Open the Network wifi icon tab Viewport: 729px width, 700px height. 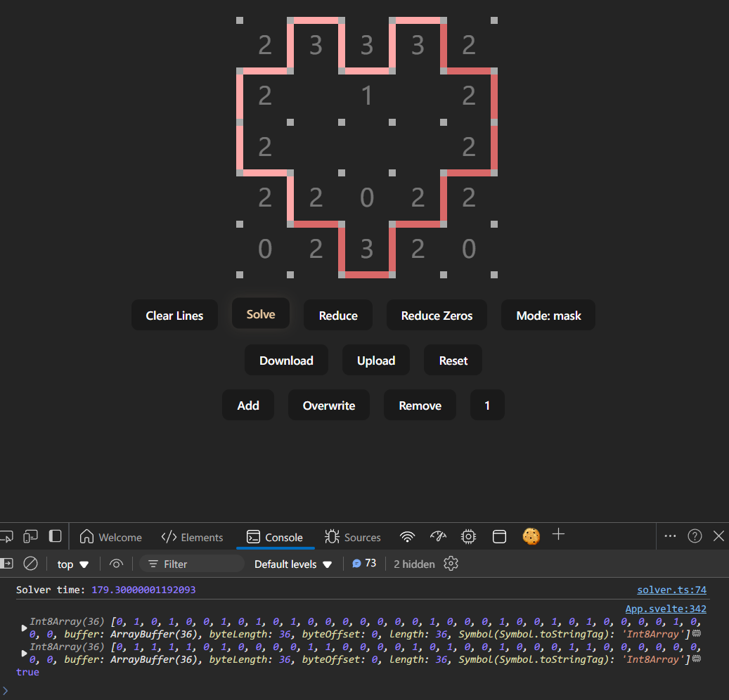click(407, 537)
